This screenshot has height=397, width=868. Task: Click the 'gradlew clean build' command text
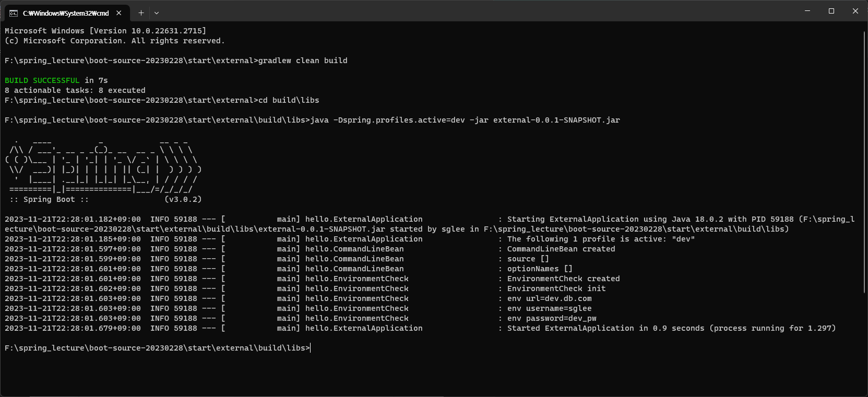[303, 61]
